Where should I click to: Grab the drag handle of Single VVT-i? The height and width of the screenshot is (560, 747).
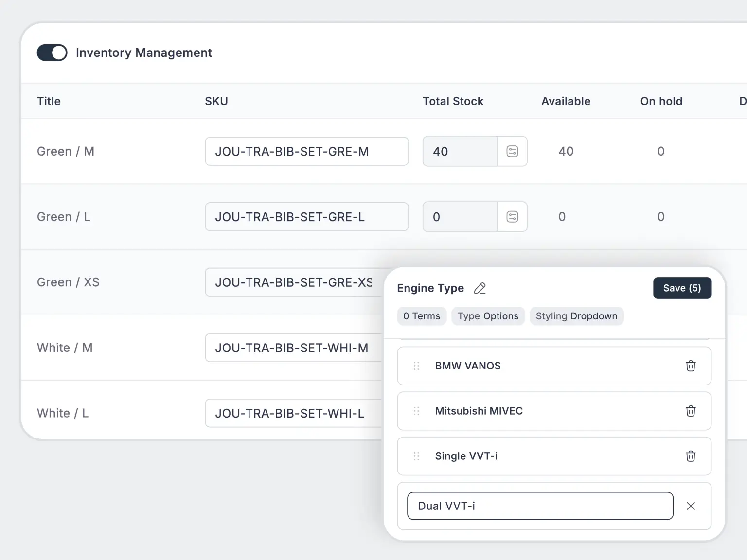point(416,456)
